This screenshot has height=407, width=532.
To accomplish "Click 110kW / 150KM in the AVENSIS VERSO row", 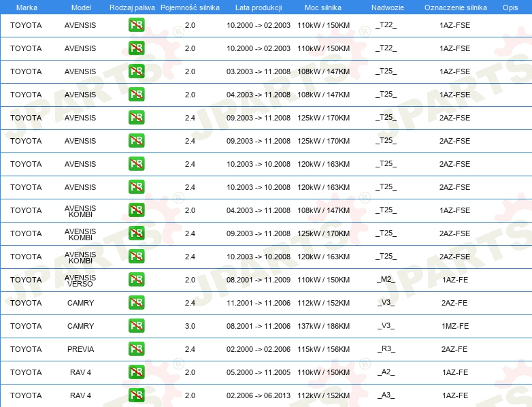I will [x=323, y=280].
